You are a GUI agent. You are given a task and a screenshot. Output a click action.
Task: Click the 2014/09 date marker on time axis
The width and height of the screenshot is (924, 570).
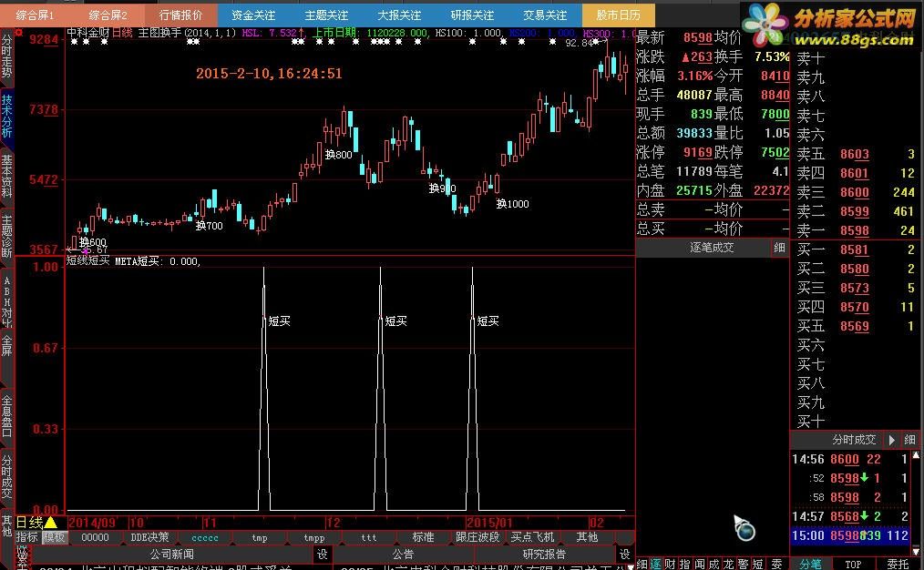(x=92, y=523)
